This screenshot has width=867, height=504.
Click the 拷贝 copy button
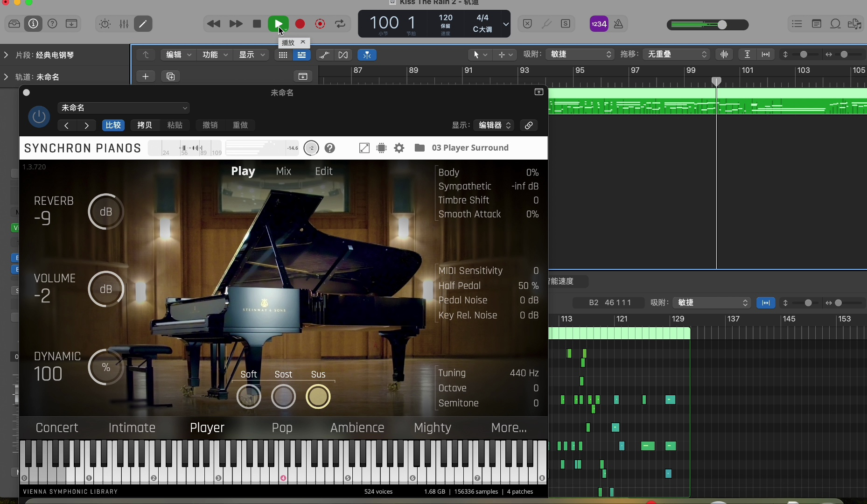(145, 125)
